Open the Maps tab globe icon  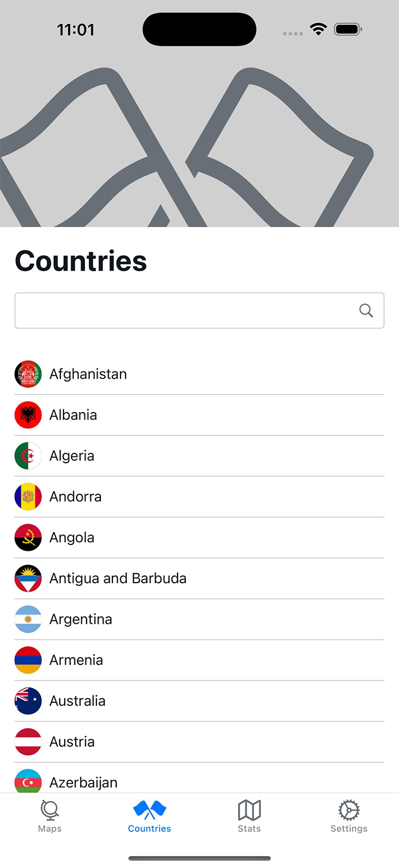pyautogui.click(x=50, y=810)
